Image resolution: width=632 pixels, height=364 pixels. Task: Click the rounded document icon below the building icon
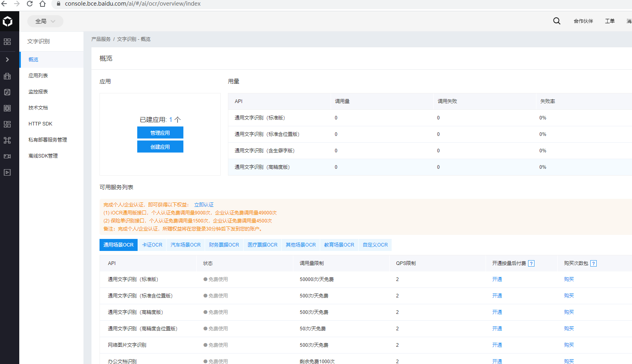coord(7,92)
